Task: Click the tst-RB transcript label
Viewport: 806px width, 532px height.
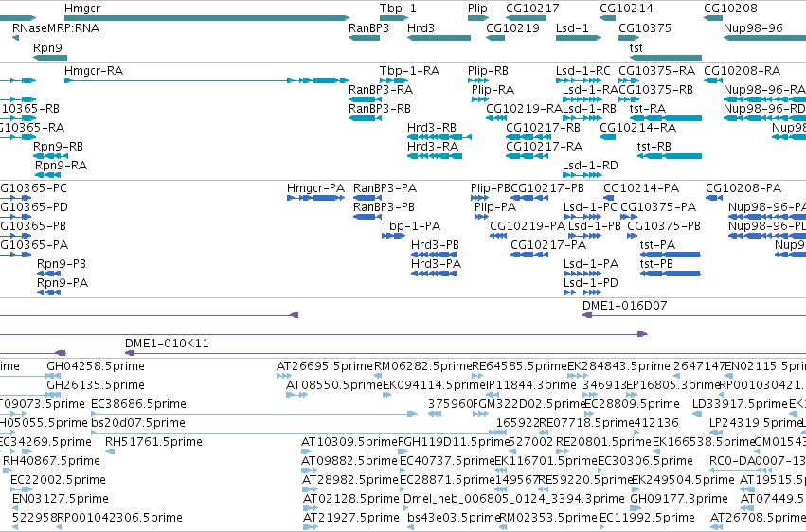Action: coord(654,147)
